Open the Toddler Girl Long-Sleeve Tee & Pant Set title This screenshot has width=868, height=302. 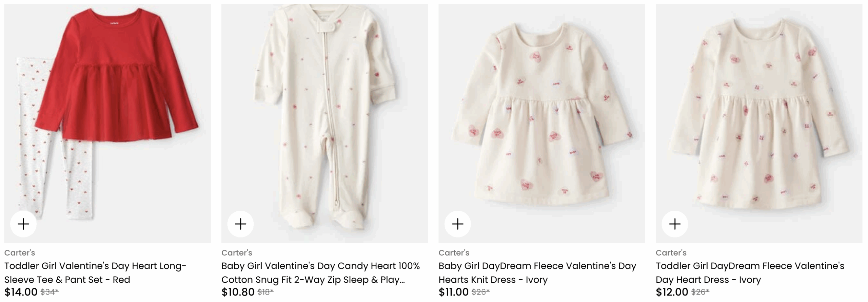point(95,272)
